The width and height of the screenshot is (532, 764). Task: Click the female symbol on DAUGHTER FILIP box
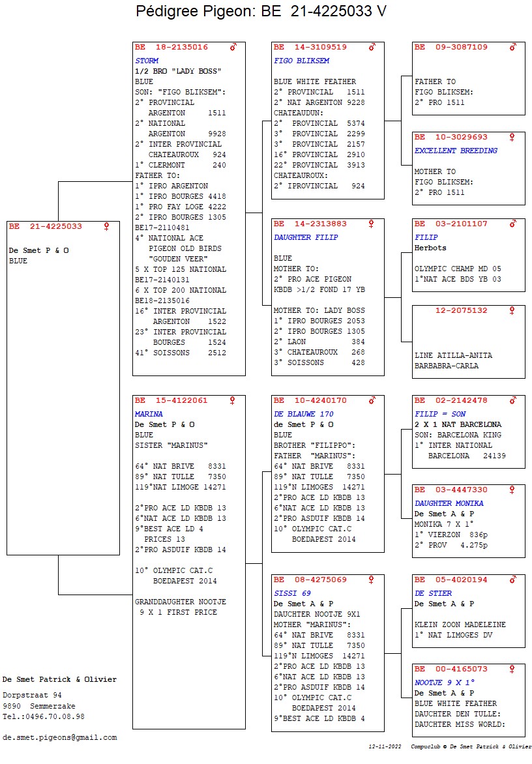(x=372, y=224)
